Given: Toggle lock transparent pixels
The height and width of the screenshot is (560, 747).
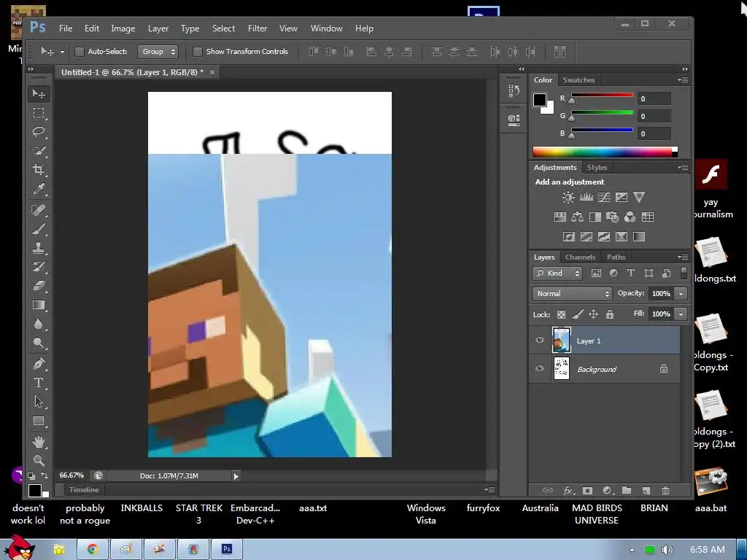Looking at the screenshot, I should [561, 314].
